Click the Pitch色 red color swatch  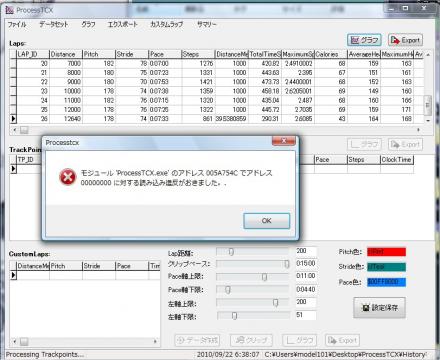(386, 252)
